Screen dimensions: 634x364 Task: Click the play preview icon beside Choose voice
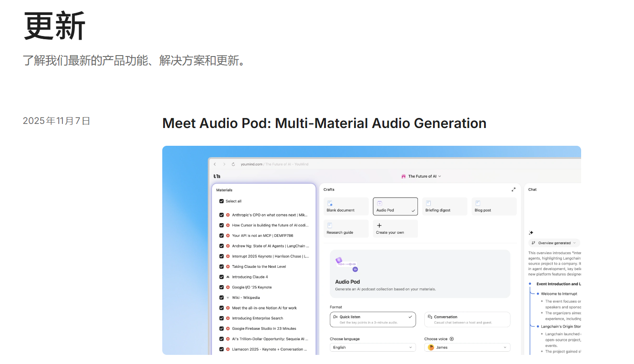coord(452,339)
